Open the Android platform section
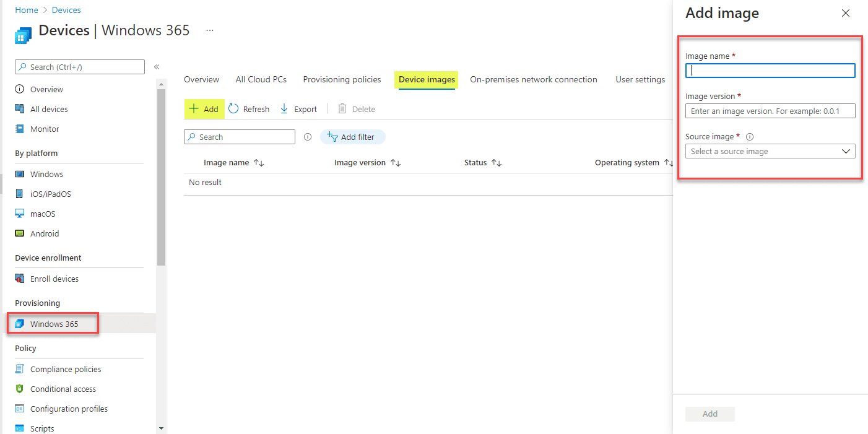This screenshot has width=868, height=434. coord(45,233)
